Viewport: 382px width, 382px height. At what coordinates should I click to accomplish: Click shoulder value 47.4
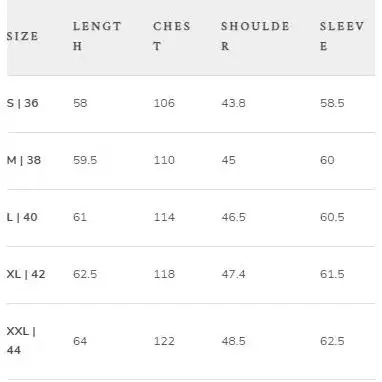(233, 274)
